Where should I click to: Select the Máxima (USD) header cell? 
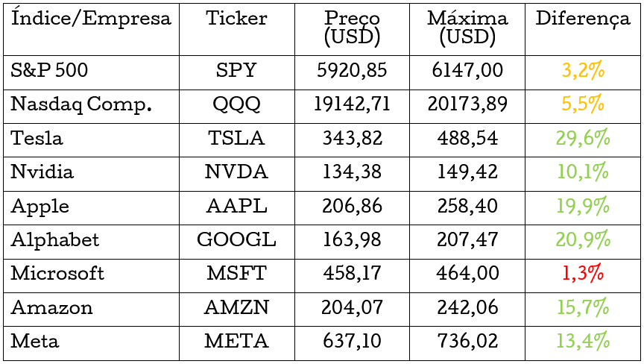(x=467, y=28)
